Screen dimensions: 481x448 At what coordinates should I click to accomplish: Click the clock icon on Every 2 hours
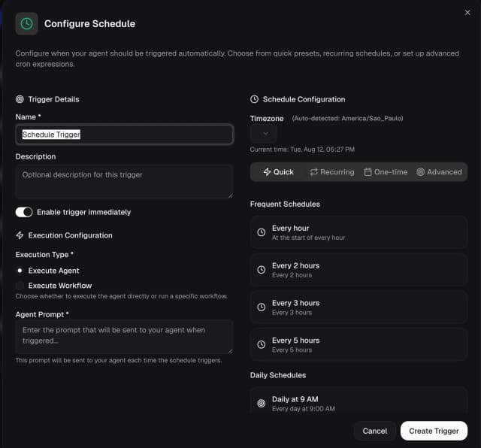[261, 270]
